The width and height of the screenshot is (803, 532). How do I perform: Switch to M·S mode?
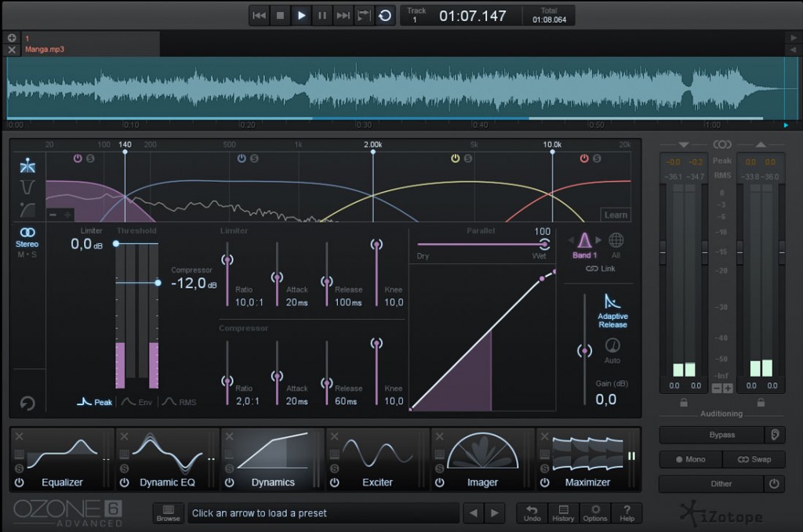click(27, 255)
